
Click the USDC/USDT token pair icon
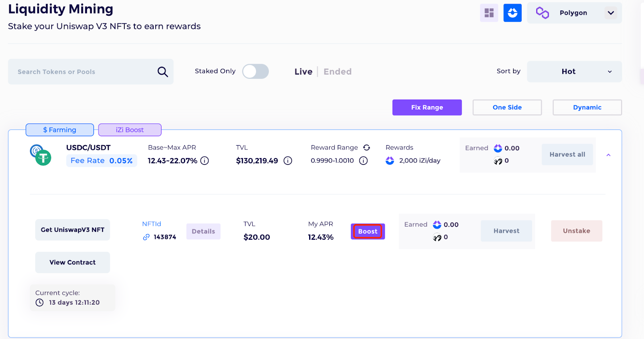click(41, 155)
